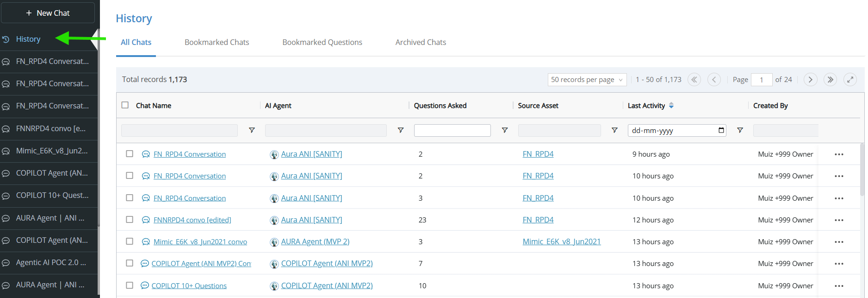Go to the previous page

(x=714, y=80)
